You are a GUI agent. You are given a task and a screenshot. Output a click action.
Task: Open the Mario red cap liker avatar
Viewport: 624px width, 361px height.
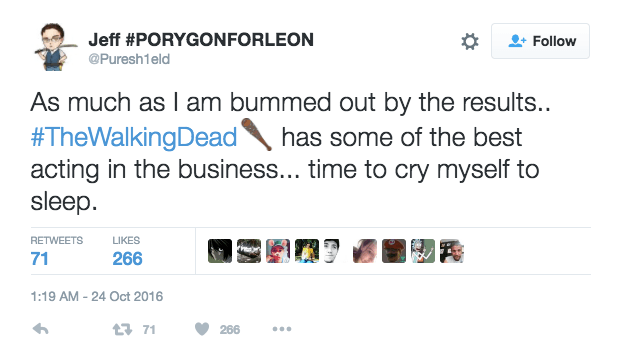pos(394,251)
